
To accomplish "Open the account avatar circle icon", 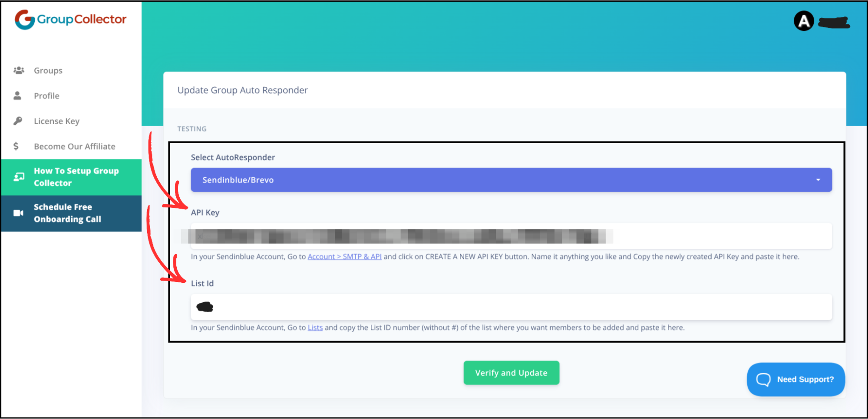I will (804, 21).
